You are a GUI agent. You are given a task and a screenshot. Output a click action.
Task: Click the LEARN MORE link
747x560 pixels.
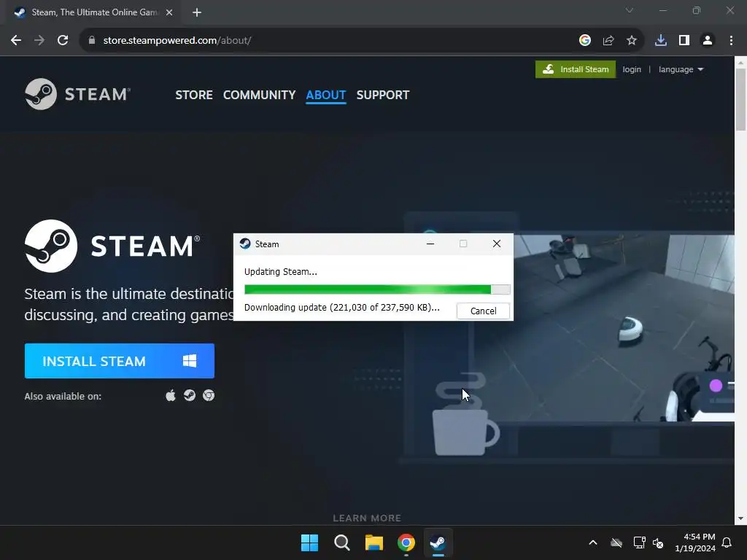point(367,518)
